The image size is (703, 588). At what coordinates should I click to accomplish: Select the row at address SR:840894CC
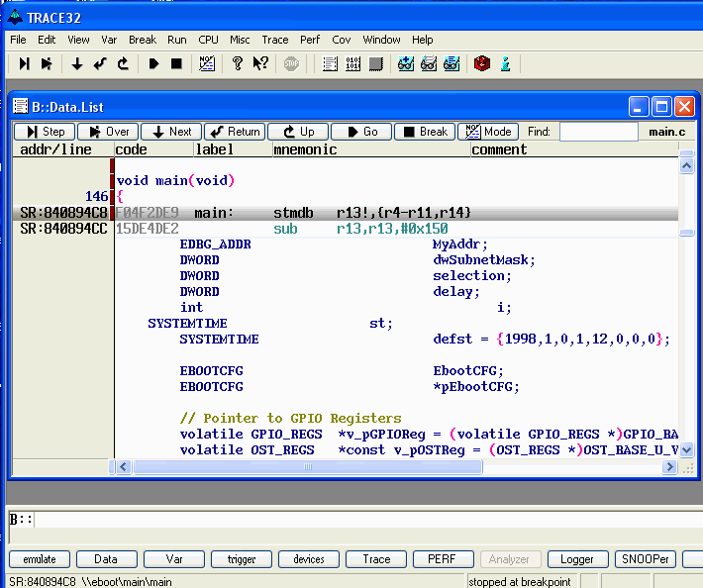click(x=346, y=229)
